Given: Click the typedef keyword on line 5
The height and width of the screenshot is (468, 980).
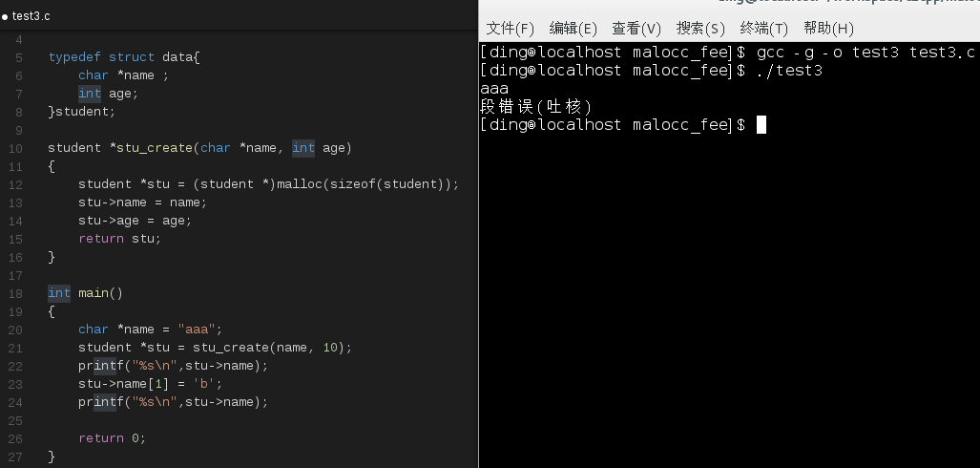Looking at the screenshot, I should (74, 57).
